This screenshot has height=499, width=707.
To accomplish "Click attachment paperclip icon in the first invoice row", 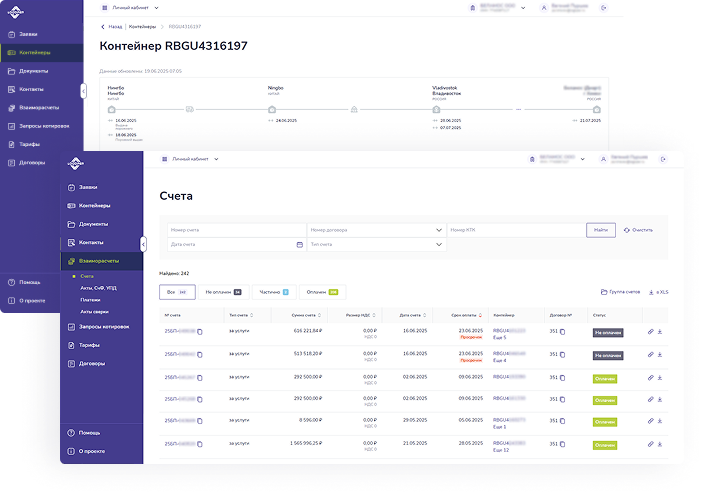I will coord(649,331).
